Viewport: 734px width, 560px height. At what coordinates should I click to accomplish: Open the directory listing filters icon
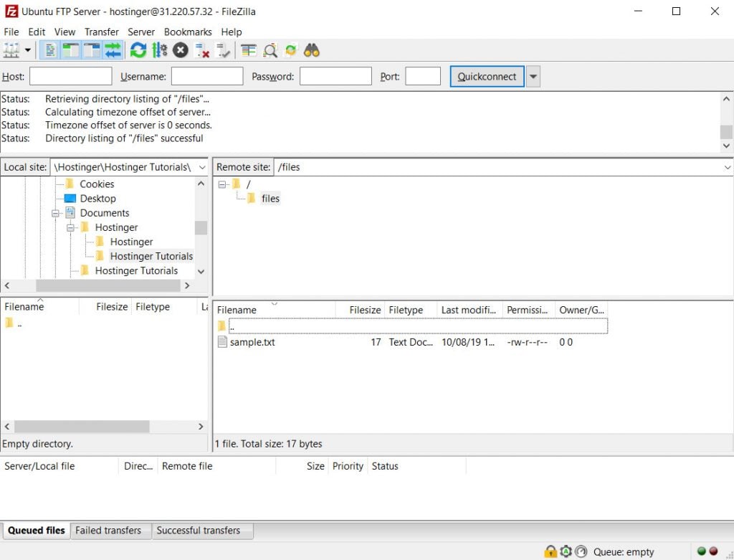(249, 50)
